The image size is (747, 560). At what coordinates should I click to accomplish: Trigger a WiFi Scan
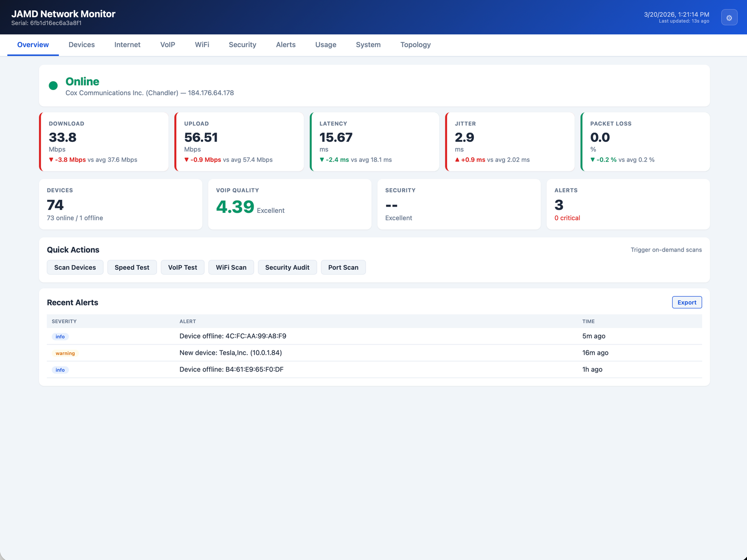231,267
